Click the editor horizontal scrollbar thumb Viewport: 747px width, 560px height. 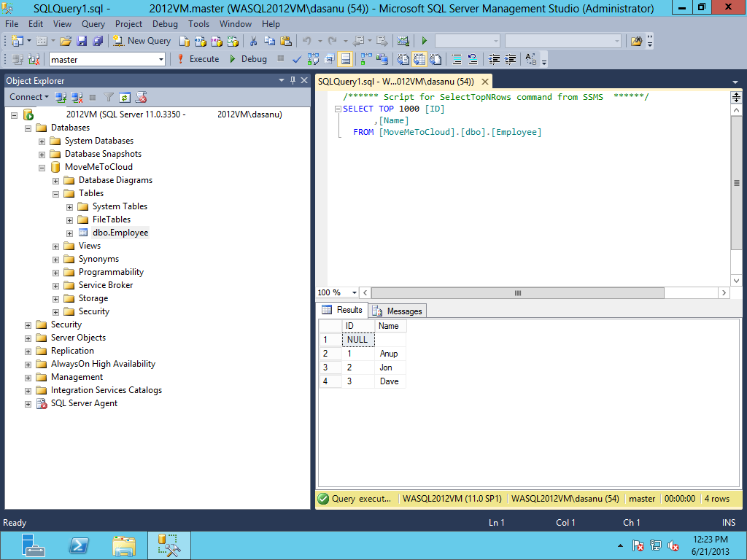(x=517, y=293)
